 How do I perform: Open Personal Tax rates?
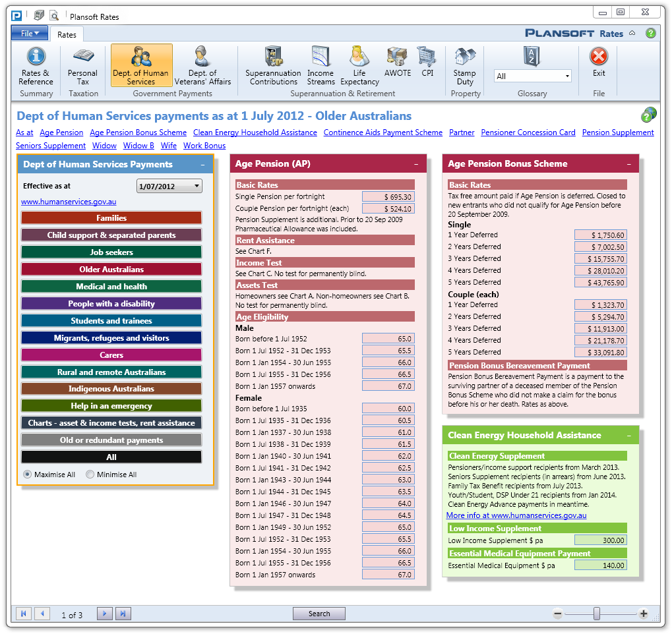coord(82,65)
